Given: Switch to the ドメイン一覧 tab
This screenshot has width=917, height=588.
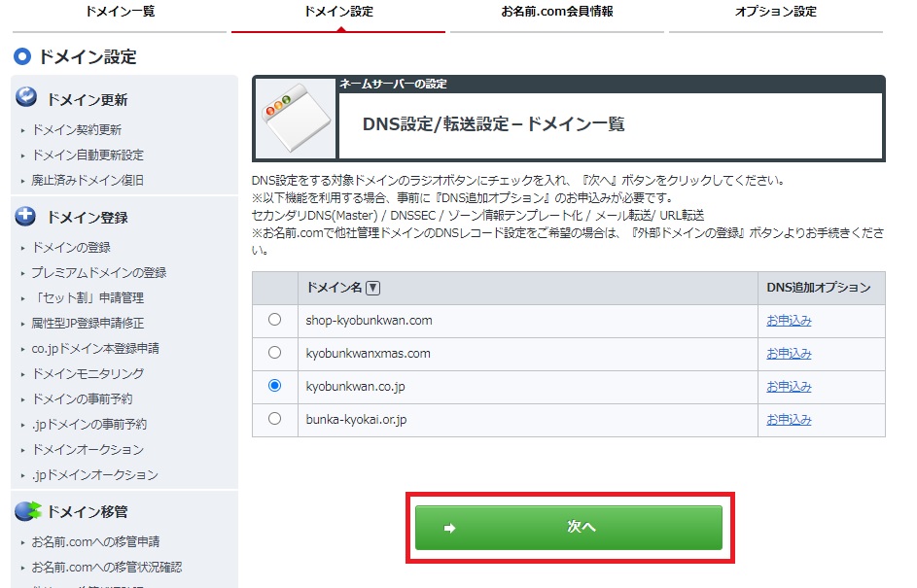Looking at the screenshot, I should [x=120, y=13].
